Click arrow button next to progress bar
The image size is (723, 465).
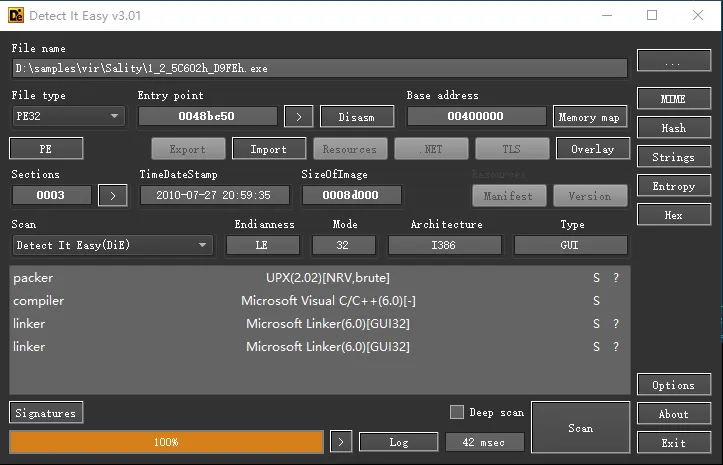341,442
